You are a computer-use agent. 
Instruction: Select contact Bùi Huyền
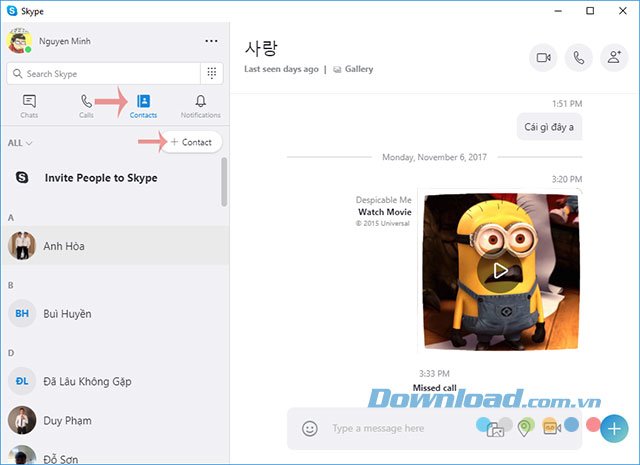pos(115,314)
